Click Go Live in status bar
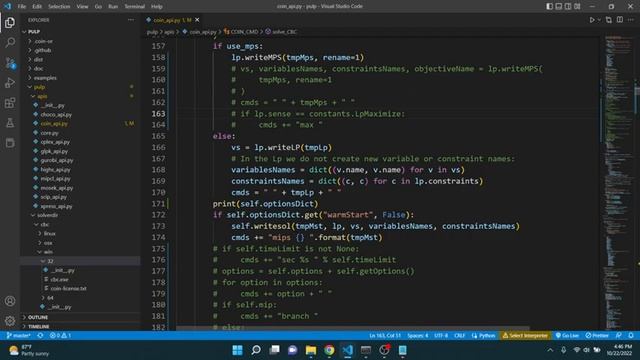Image resolution: width=640 pixels, height=360 pixels. [x=567, y=336]
